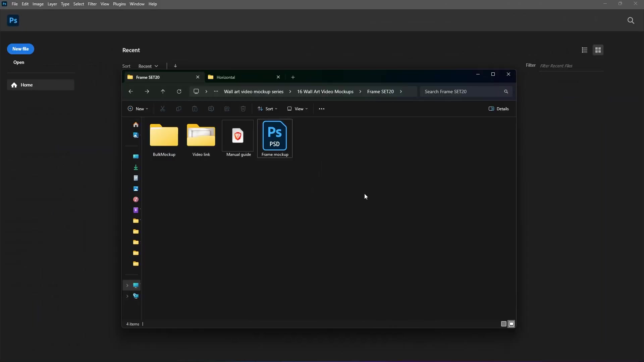Open the Filter menu in Photoshop
The height and width of the screenshot is (362, 644).
coord(92,4)
